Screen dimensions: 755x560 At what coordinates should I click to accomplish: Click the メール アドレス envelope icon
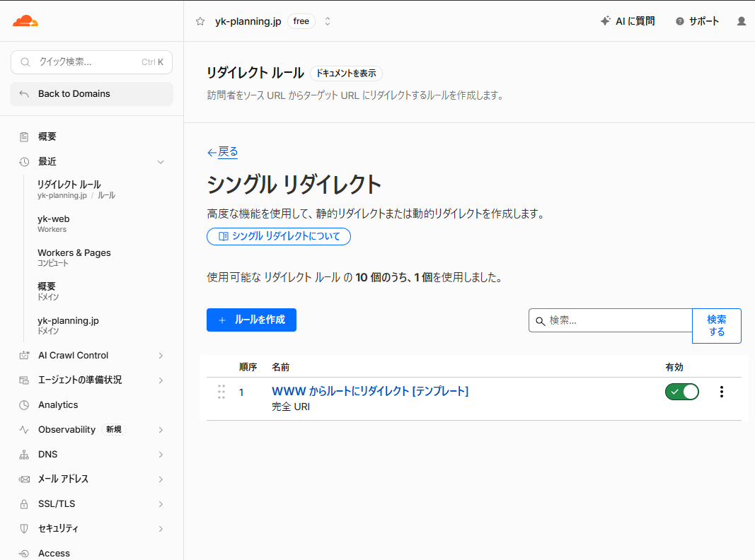click(24, 479)
